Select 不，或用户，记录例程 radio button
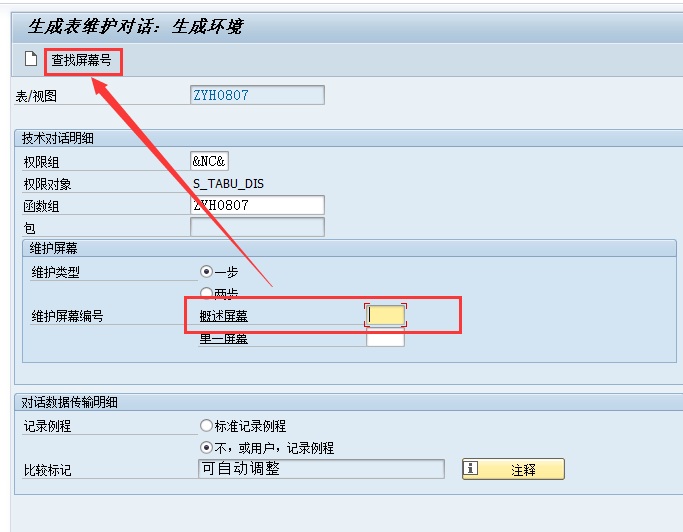The height and width of the screenshot is (532, 683). click(x=206, y=447)
